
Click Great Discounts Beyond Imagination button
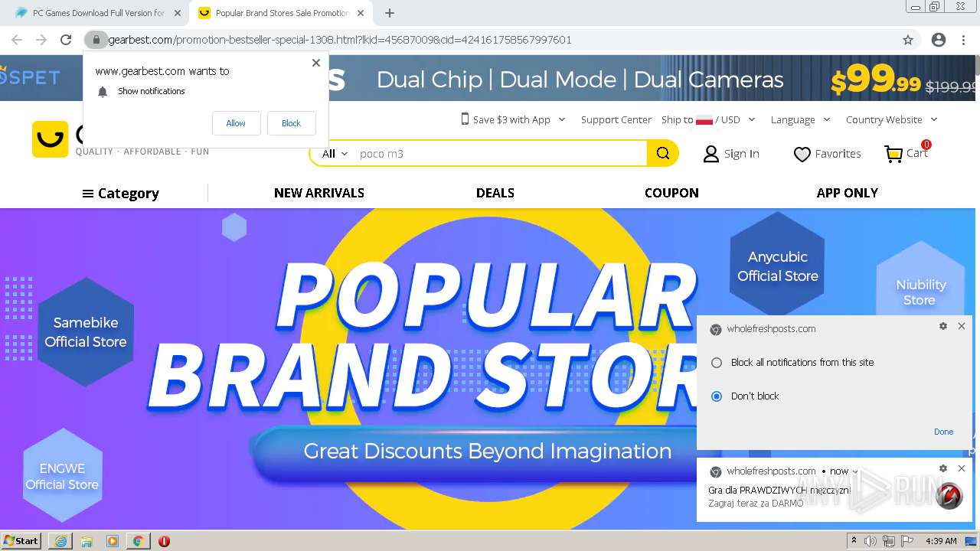[x=488, y=452]
